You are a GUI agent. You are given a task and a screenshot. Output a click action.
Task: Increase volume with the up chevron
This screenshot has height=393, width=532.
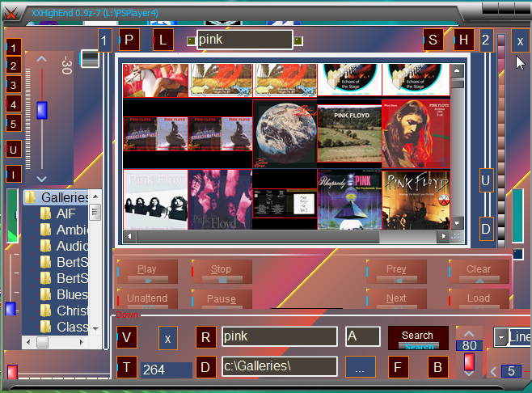42,59
